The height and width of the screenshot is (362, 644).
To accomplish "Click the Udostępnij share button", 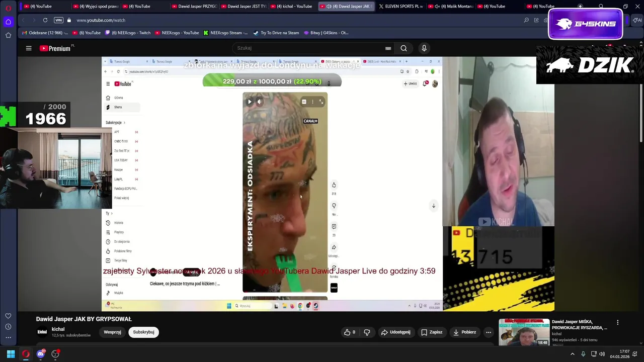I will click(396, 332).
